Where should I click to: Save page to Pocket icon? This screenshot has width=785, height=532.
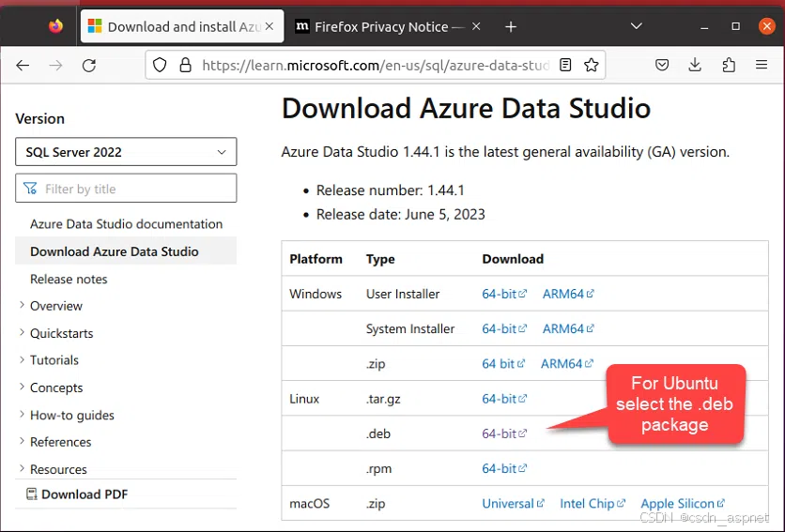tap(662, 65)
